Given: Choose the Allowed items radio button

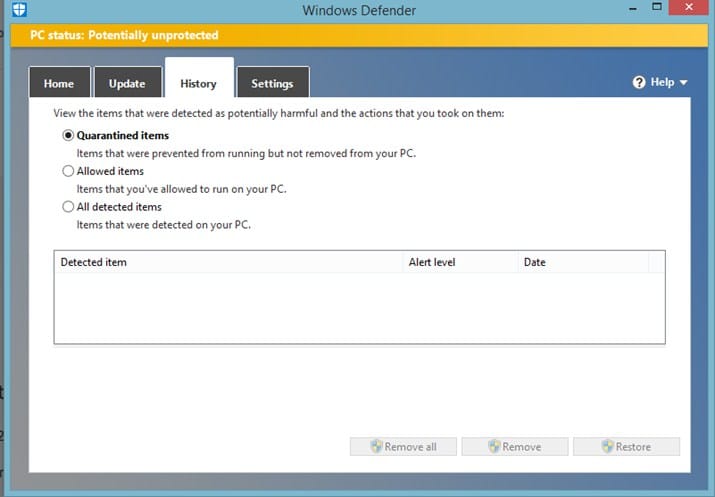Looking at the screenshot, I should point(68,171).
